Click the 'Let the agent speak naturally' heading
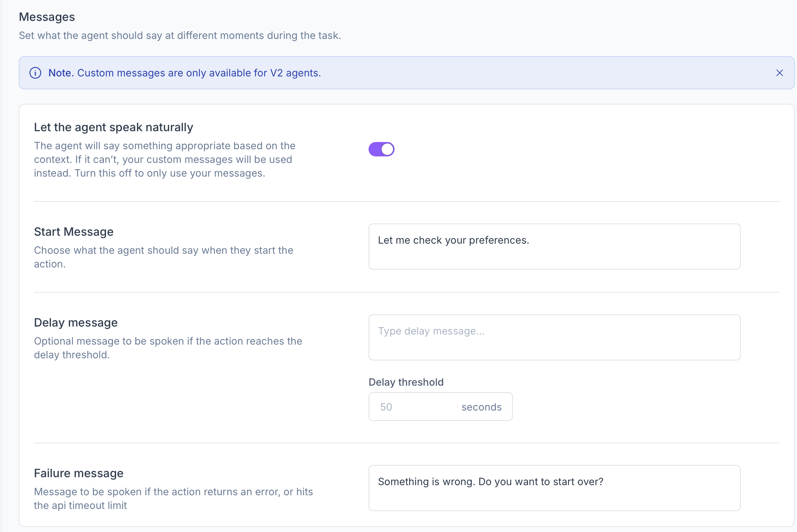Image resolution: width=797 pixels, height=532 pixels. pos(114,127)
